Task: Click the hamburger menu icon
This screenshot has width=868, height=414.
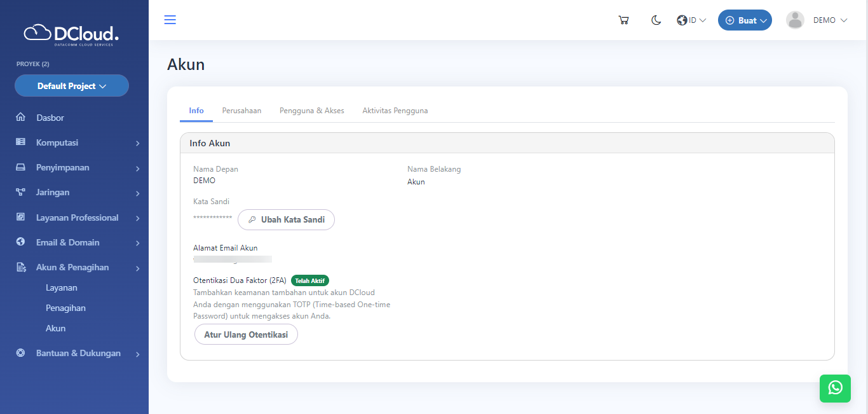Action: pos(170,20)
